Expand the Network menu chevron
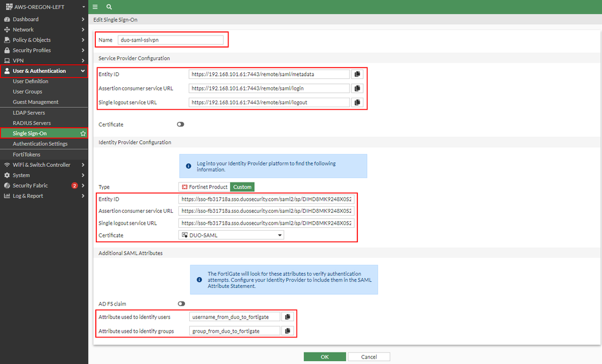This screenshot has height=364, width=602. [83, 30]
